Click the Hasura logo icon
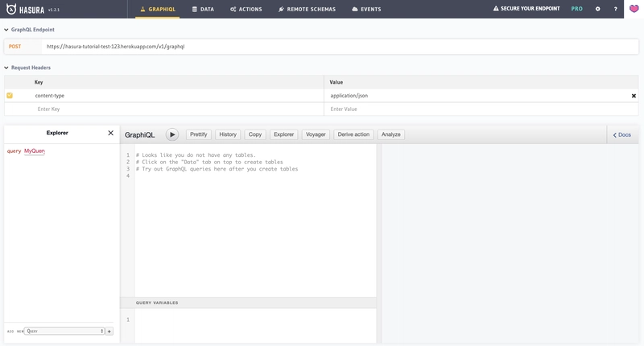This screenshot has width=644, height=346. click(x=11, y=9)
